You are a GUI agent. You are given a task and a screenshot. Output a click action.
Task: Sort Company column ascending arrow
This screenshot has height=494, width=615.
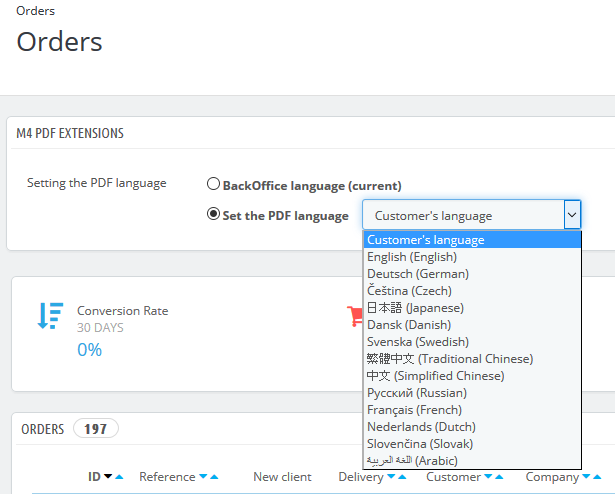coord(597,476)
